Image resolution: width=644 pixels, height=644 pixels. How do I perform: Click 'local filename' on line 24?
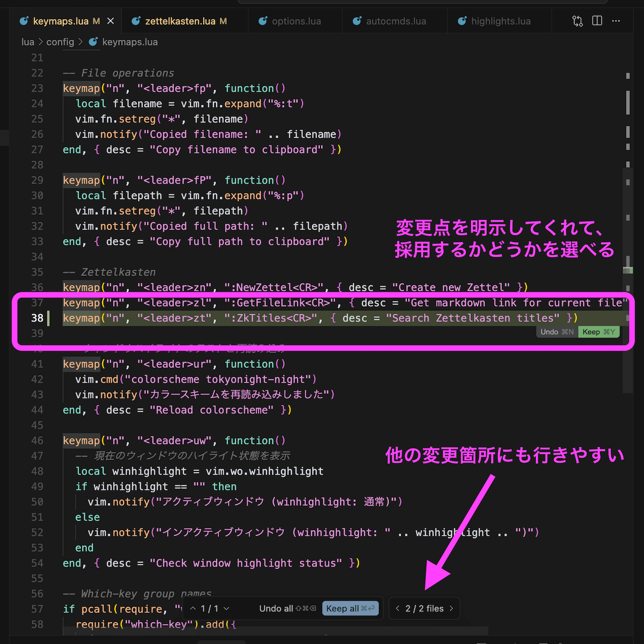pos(119,104)
